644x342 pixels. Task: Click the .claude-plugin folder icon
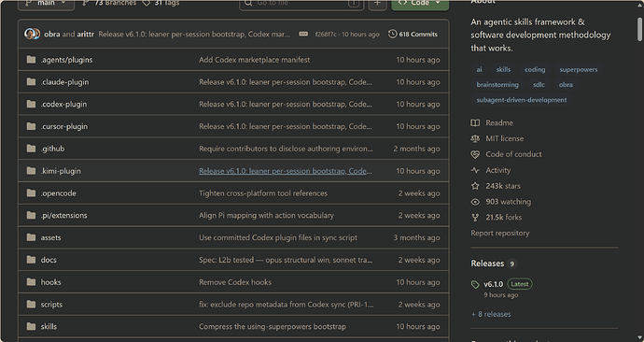pos(31,82)
